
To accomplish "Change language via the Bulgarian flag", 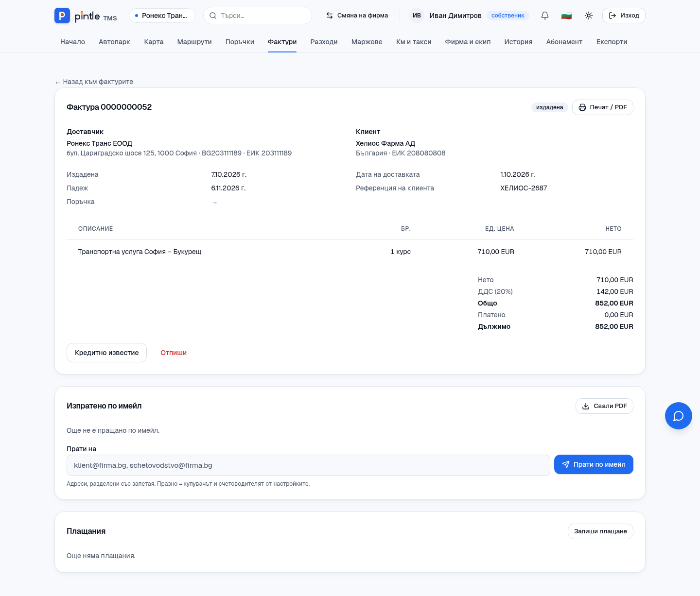I will 566,16.
